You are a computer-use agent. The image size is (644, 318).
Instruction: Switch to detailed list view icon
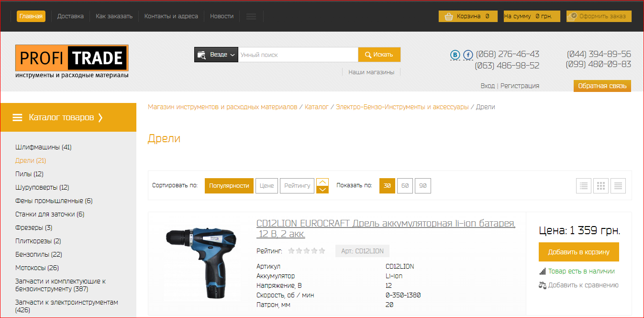point(584,186)
